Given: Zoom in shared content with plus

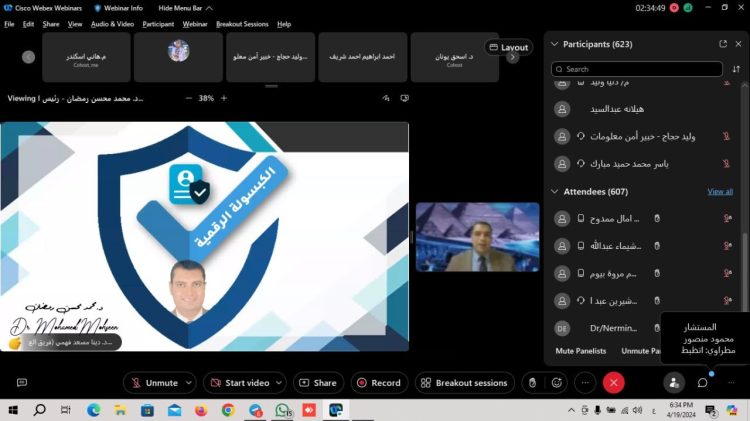Looking at the screenshot, I should (x=224, y=98).
